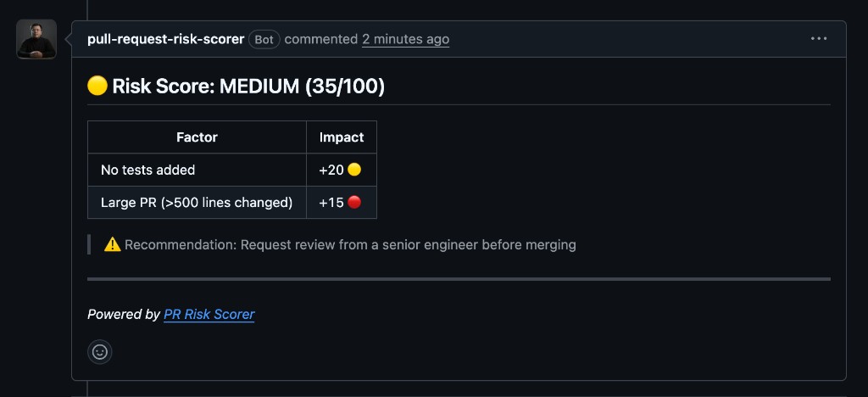
Task: Open the pull-request-risk-scorer author profile
Action: point(165,39)
